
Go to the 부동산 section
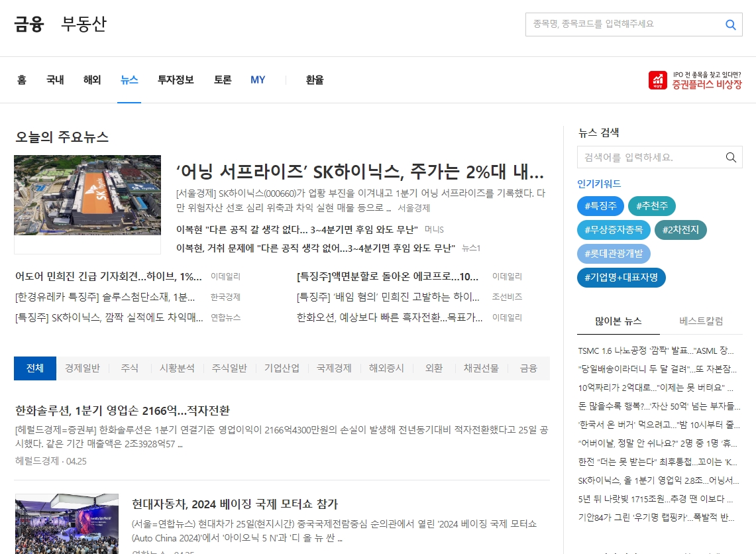[84, 24]
